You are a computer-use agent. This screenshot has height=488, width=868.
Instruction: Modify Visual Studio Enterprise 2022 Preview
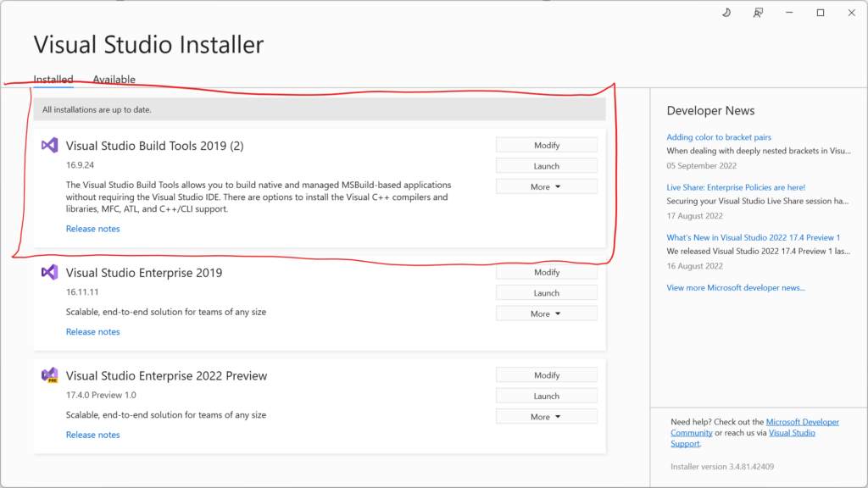[547, 375]
